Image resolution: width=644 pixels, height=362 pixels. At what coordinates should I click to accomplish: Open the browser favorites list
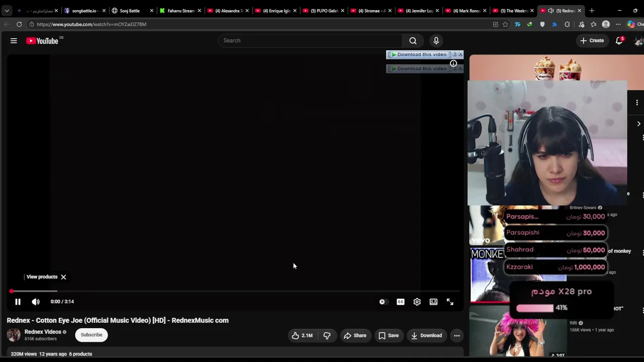pos(594,24)
